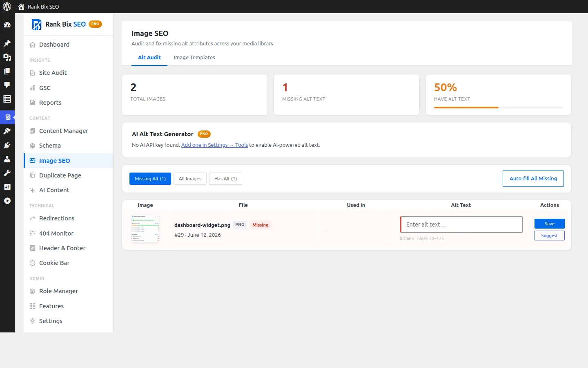Click the Features grid icon
This screenshot has width=588, height=368.
coord(32,306)
